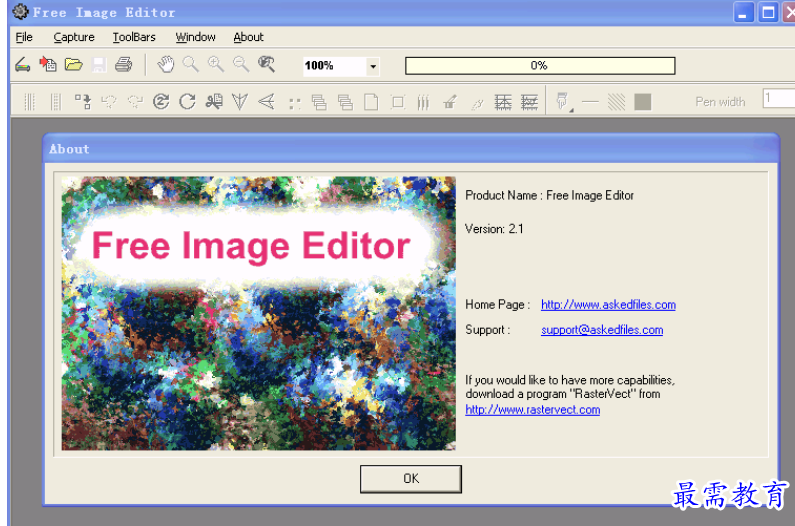
Task: Click the zoom in magnifier
Action: [x=216, y=64]
